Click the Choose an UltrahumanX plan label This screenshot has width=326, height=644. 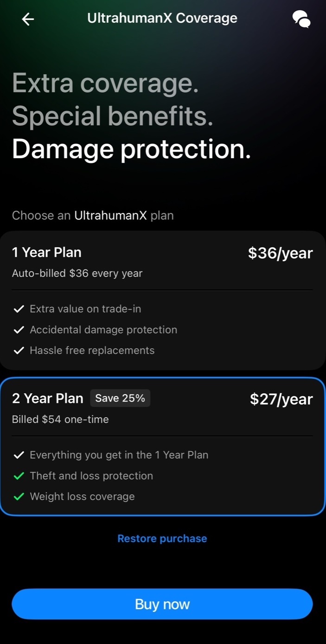click(x=93, y=216)
